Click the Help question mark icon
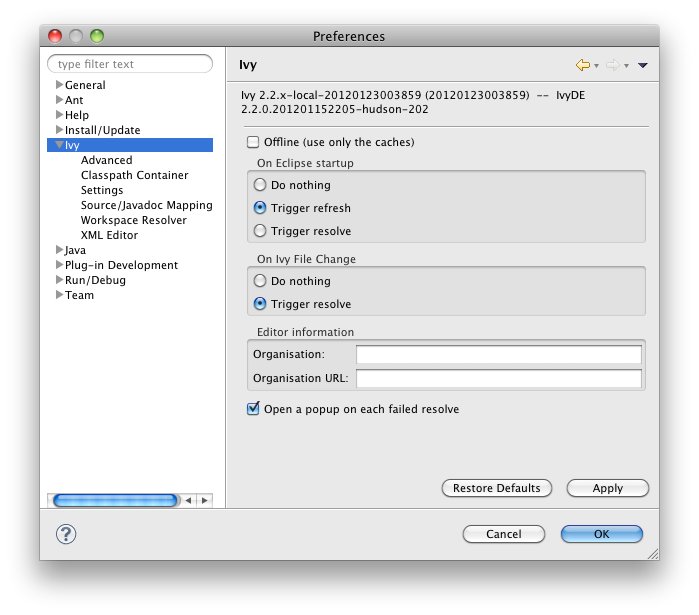The image size is (699, 615). point(66,534)
